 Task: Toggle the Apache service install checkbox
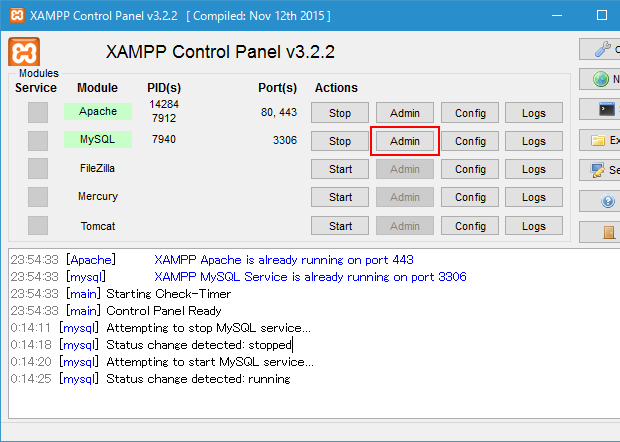pos(38,113)
